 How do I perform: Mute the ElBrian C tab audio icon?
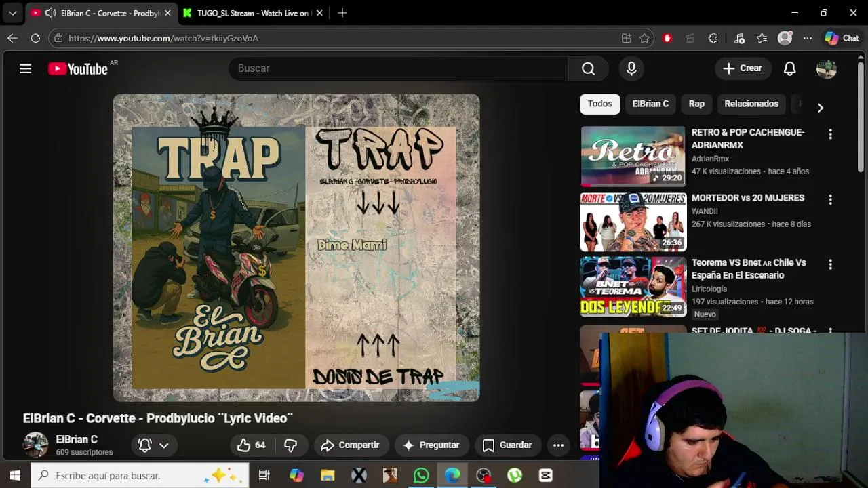51,13
